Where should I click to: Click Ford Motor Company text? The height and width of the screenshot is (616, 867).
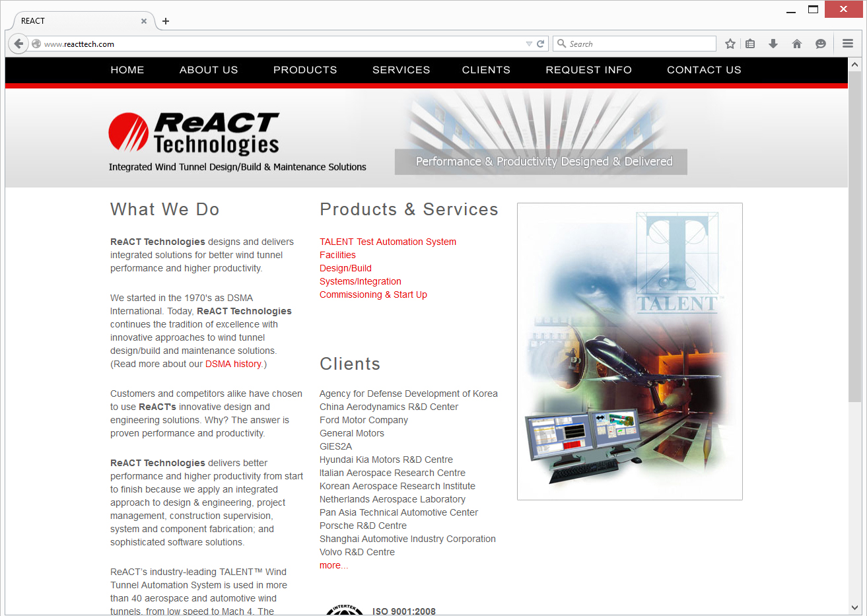(x=364, y=420)
